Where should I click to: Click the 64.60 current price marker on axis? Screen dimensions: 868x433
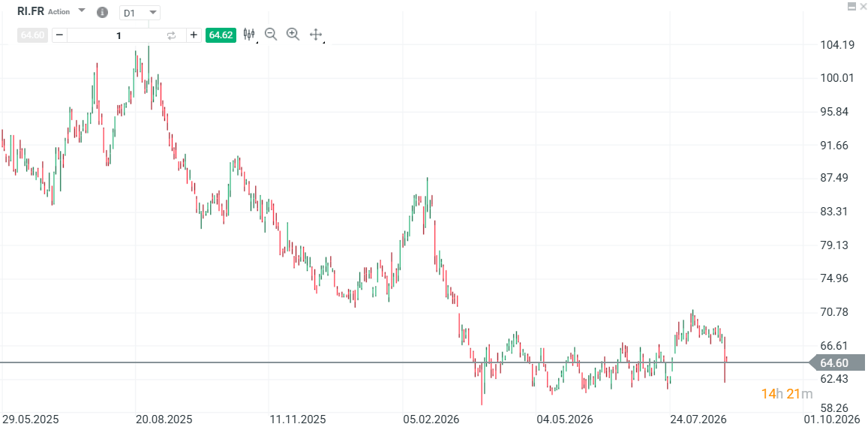[x=836, y=363]
